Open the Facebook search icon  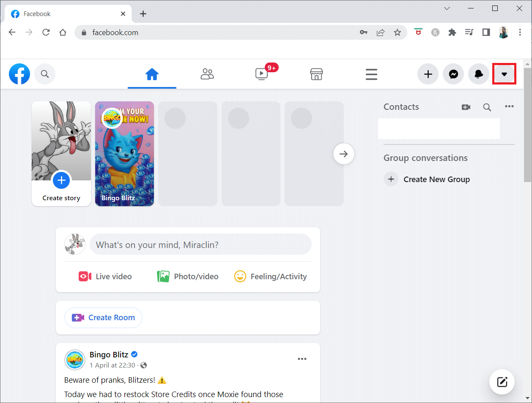pos(45,74)
